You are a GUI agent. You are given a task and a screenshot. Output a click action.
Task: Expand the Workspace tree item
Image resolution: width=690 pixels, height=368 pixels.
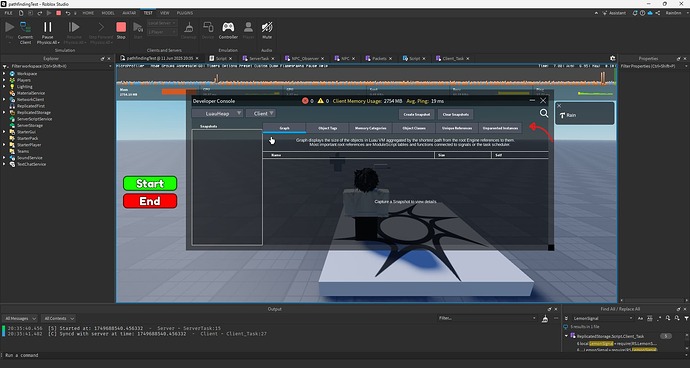point(4,74)
